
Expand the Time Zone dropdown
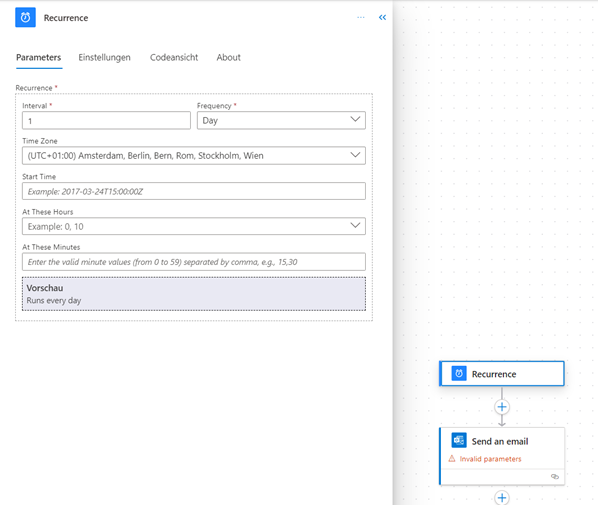point(194,156)
